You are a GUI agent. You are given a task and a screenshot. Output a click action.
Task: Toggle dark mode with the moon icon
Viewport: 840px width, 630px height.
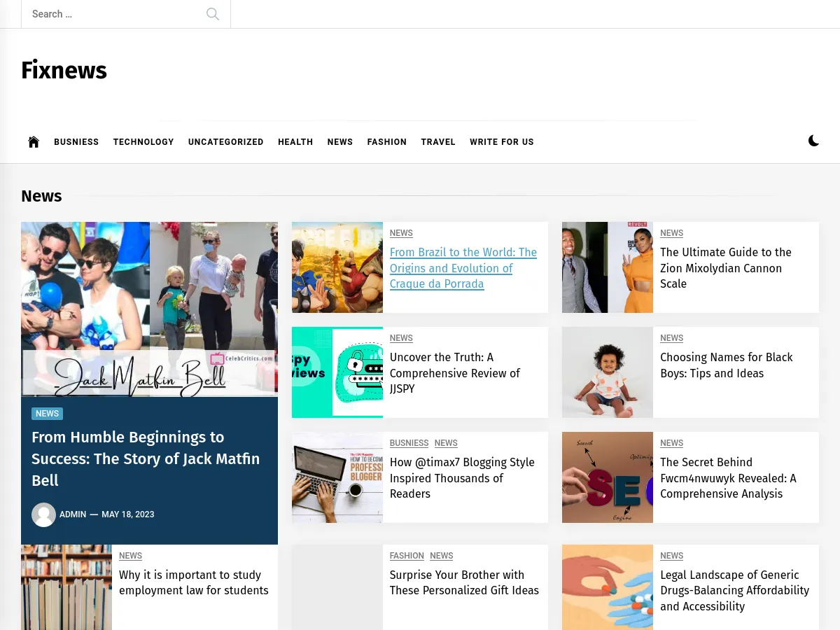(x=813, y=141)
